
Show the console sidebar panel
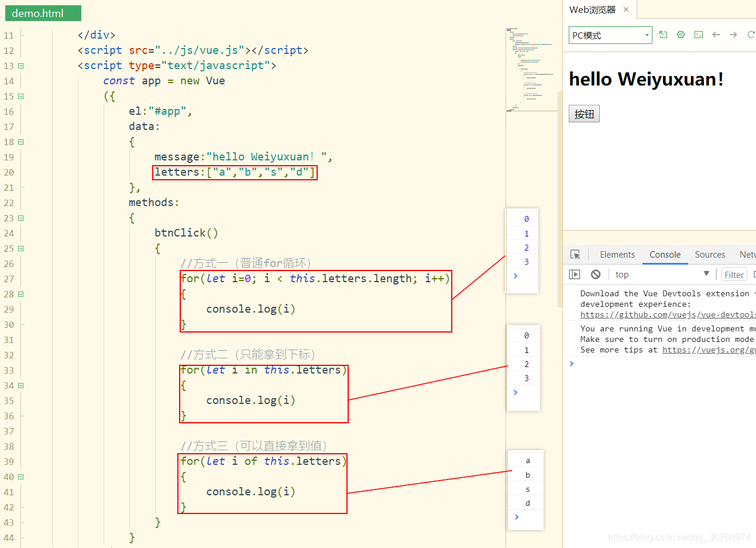coord(575,274)
